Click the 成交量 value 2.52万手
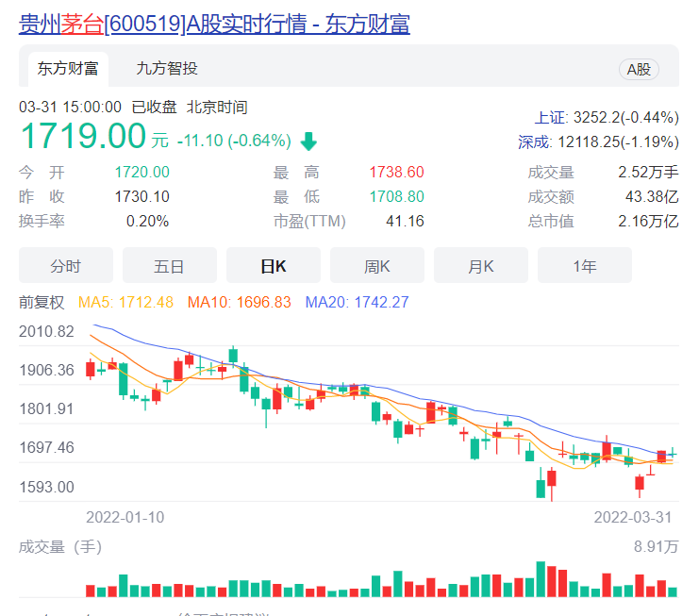Viewport: 699px width, 616px height. coord(648,172)
